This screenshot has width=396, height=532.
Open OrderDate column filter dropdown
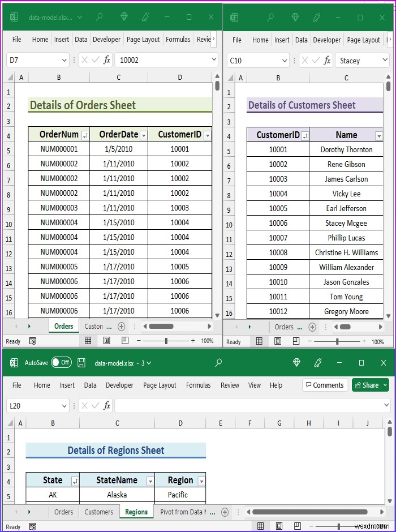tap(144, 136)
